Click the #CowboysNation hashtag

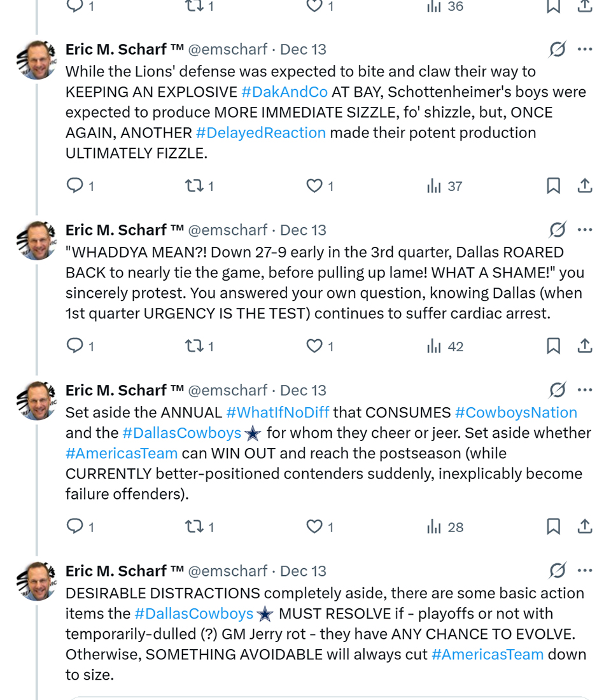pos(516,412)
